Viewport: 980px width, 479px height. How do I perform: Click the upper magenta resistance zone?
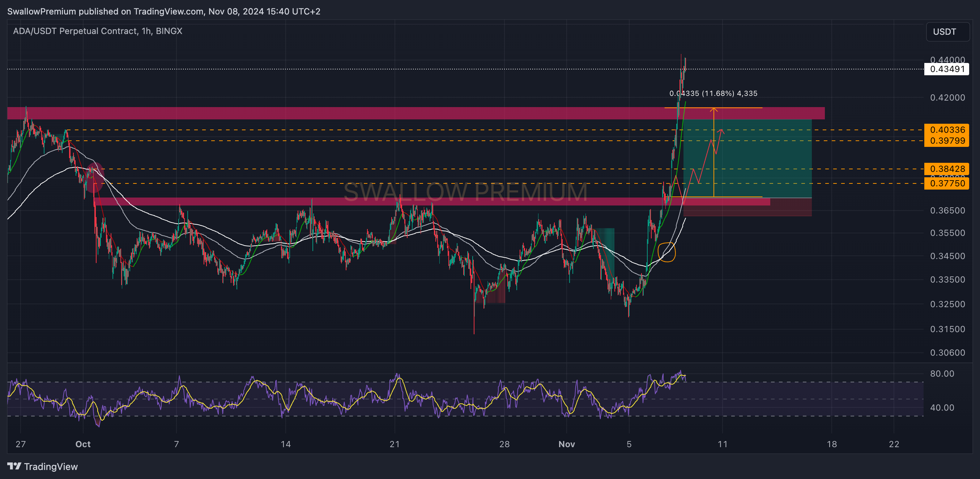(416, 113)
